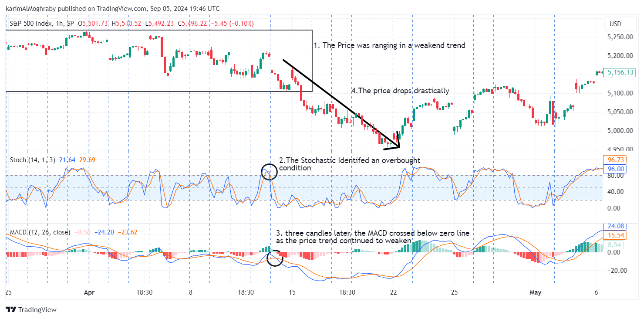Click the low value L5,492.23
Screen dimensions: 644x319
click(159, 23)
